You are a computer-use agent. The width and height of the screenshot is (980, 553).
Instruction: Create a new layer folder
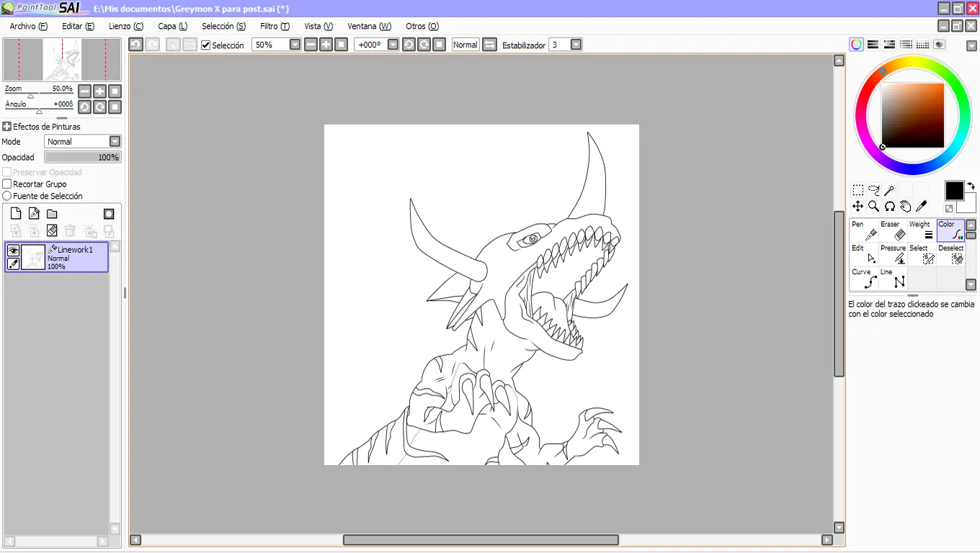coord(52,214)
